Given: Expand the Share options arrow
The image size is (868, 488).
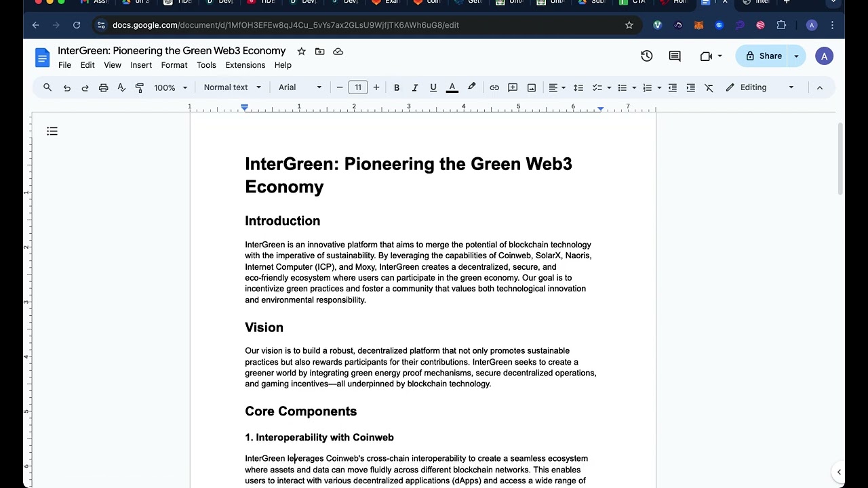Looking at the screenshot, I should pos(796,56).
